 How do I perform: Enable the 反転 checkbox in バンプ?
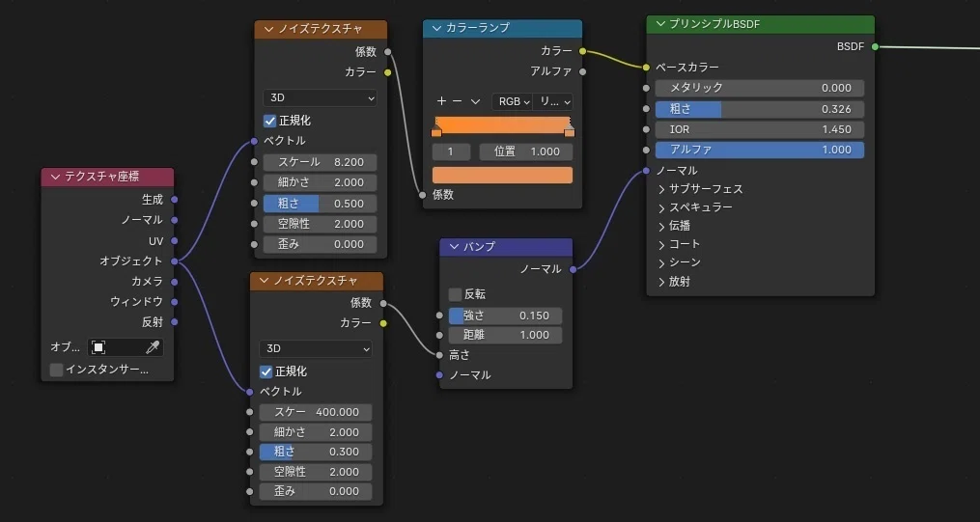[455, 294]
